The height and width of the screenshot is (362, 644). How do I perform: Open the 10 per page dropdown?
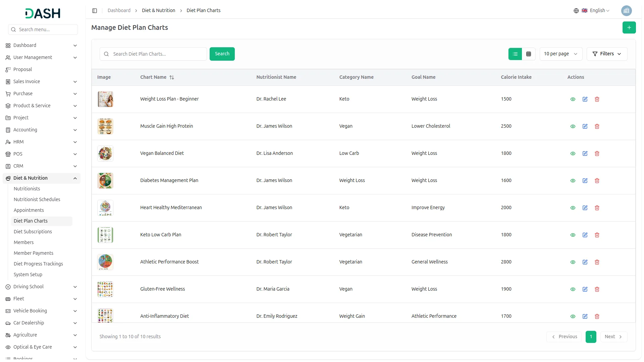(560, 54)
